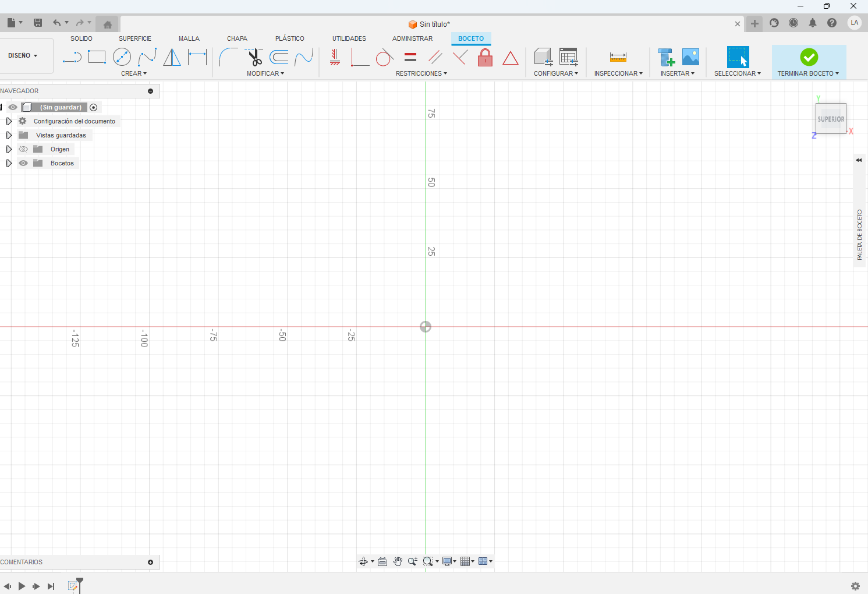Select the Trim scissors tool
The width and height of the screenshot is (868, 594).
coord(254,57)
